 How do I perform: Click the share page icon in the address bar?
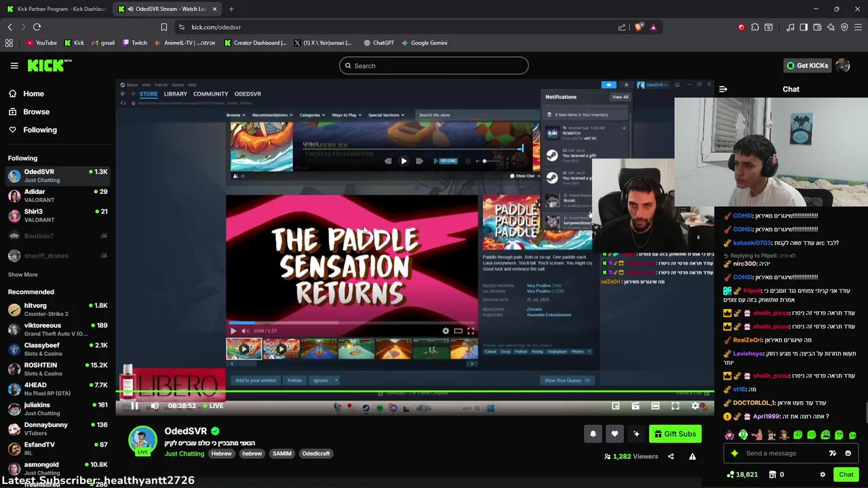pyautogui.click(x=622, y=27)
